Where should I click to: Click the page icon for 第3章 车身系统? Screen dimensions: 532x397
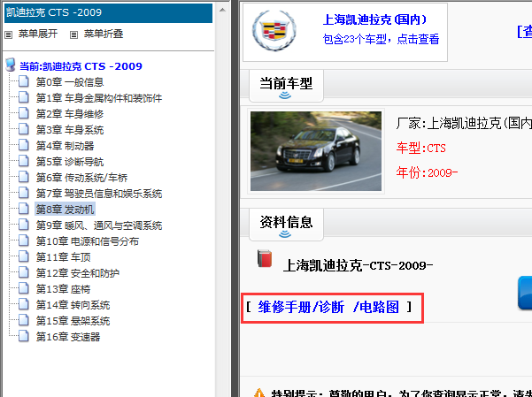24,129
